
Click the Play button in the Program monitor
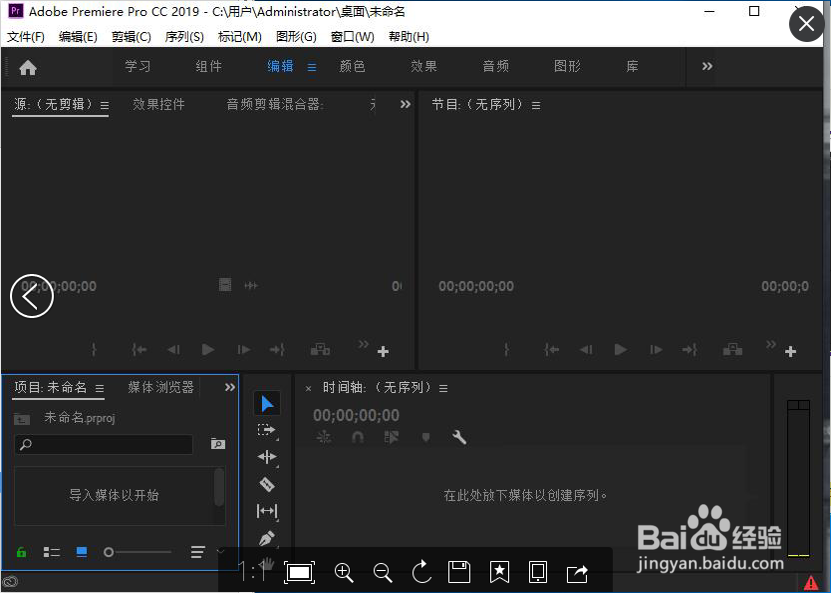click(620, 350)
